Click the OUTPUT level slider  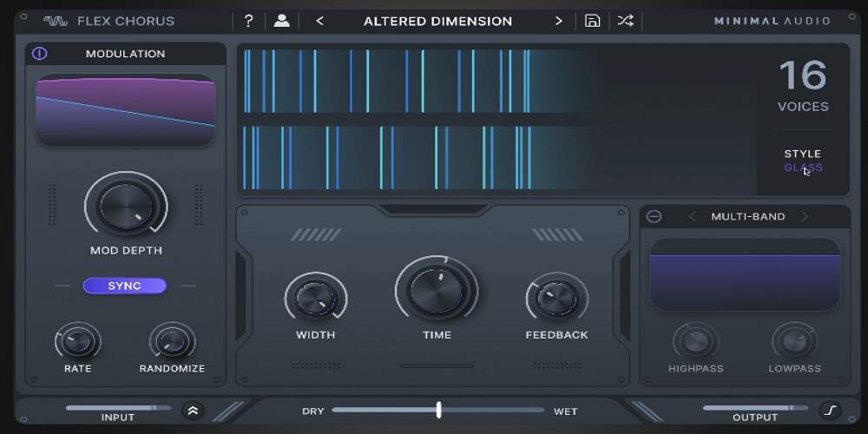point(755,408)
